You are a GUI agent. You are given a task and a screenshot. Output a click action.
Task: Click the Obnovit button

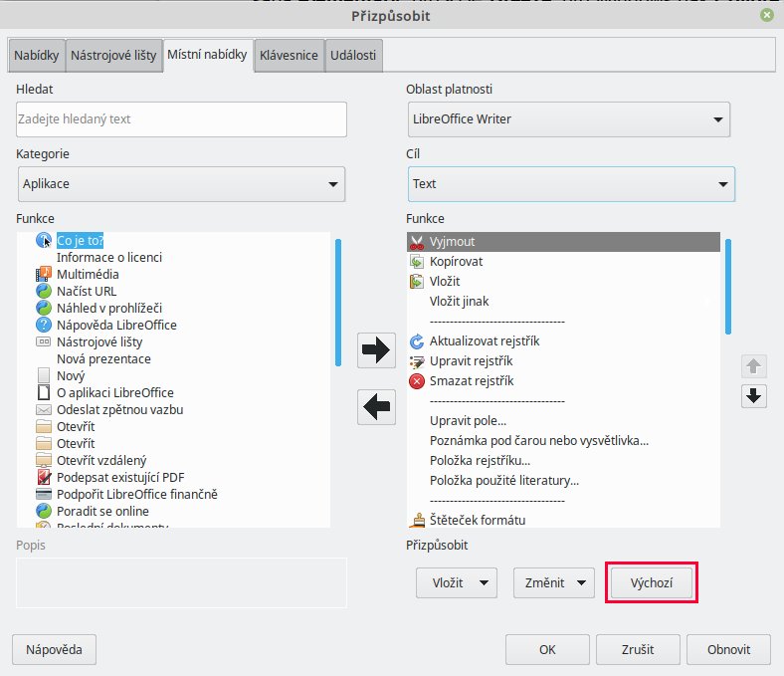point(728,649)
